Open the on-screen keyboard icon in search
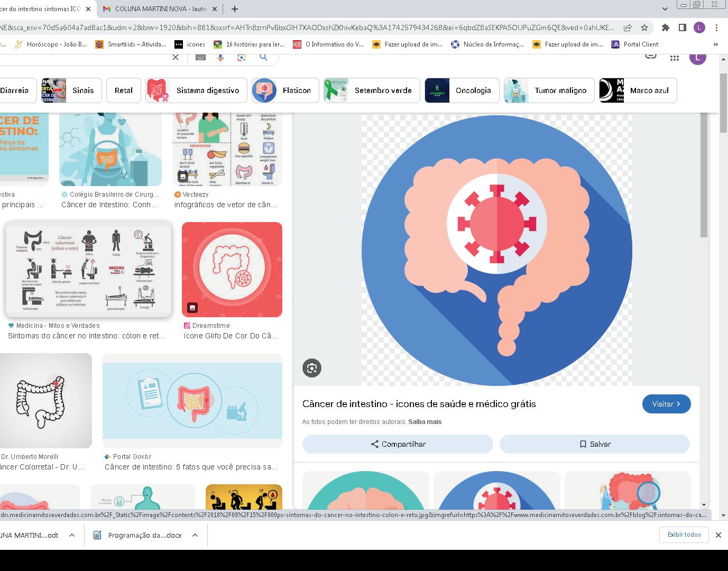This screenshot has height=571, width=728. tap(200, 57)
